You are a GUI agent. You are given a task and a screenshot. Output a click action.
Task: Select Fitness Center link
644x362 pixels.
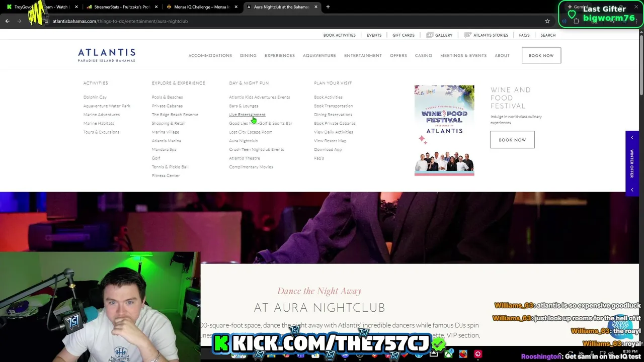[166, 175]
